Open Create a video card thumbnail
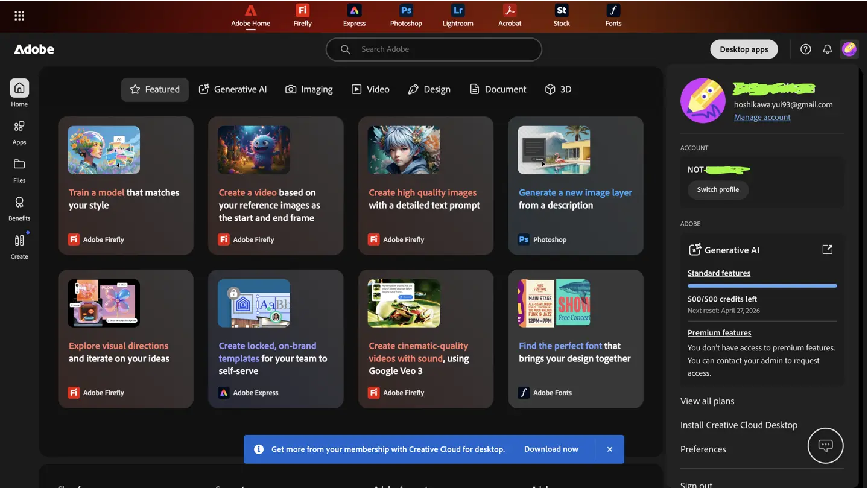Image resolution: width=868 pixels, height=488 pixels. click(254, 150)
